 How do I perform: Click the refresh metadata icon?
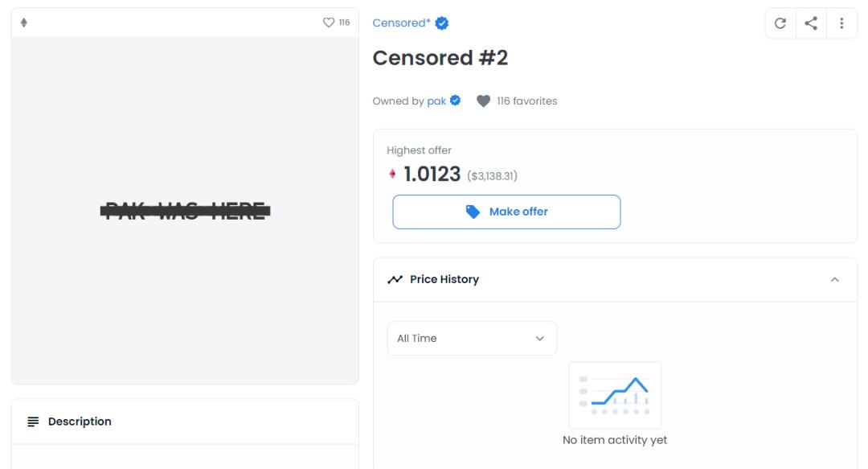(780, 23)
